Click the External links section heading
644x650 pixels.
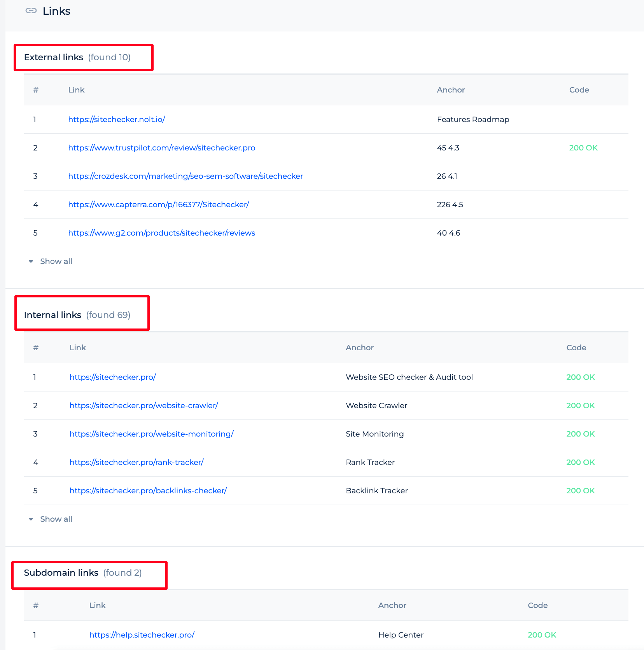tap(54, 57)
